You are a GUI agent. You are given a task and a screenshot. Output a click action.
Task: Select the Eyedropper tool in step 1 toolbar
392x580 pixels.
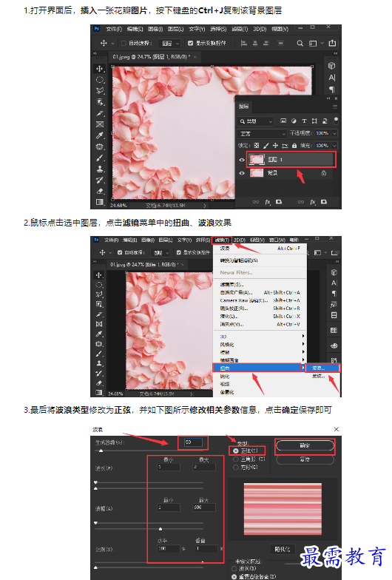[99, 135]
